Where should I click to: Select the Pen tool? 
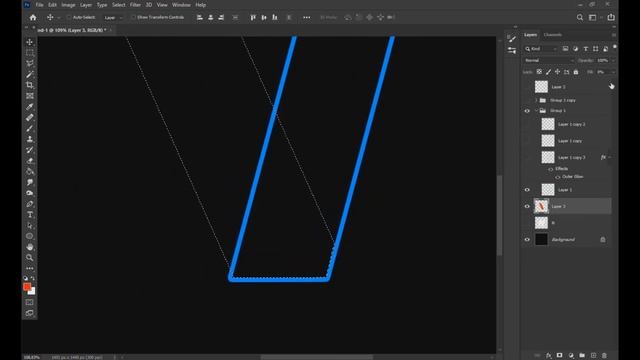coord(30,204)
